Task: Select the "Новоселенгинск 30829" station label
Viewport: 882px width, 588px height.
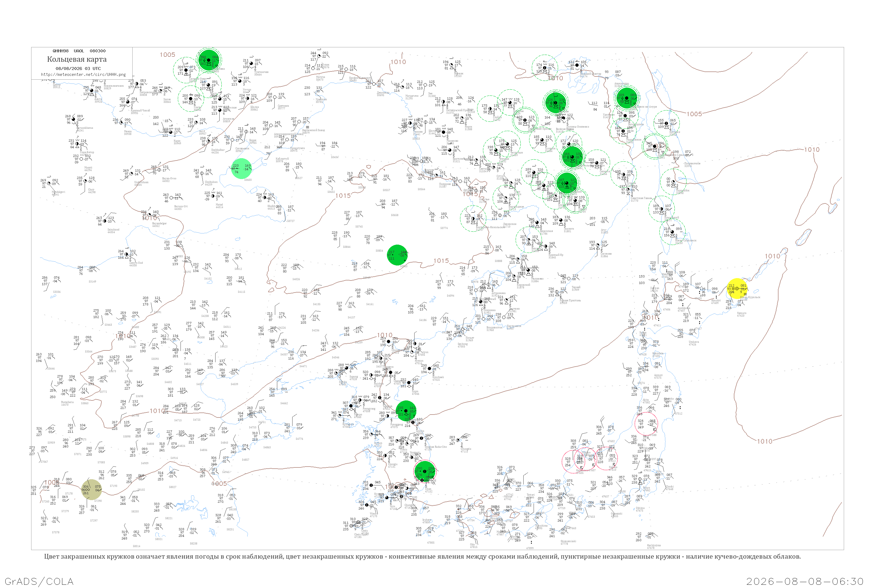Action: pyautogui.click(x=113, y=87)
